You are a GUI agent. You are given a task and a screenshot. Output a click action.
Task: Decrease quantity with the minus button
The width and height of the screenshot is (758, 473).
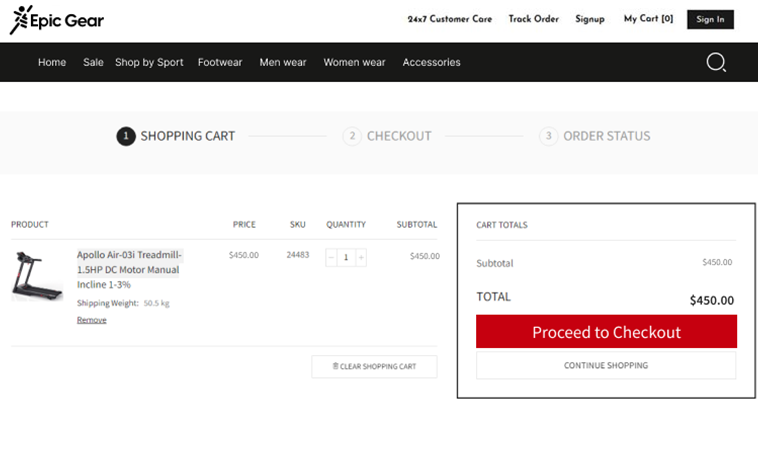coord(331,257)
